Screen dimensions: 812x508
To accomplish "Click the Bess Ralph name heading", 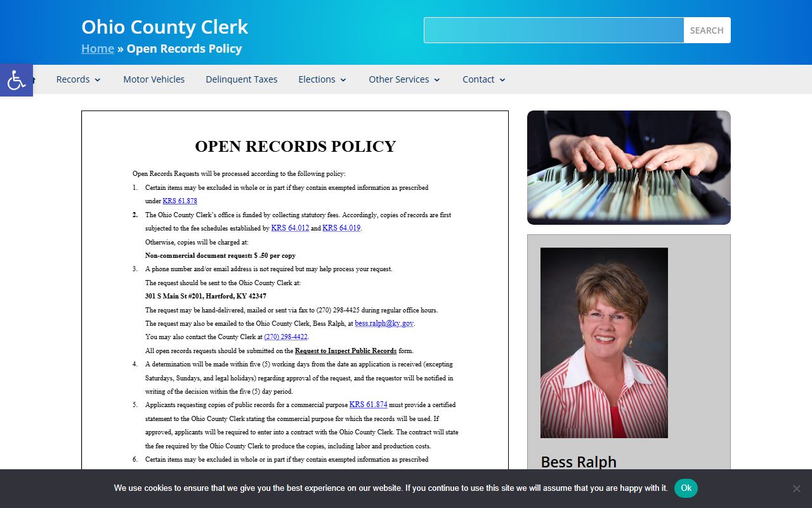I will point(579,462).
